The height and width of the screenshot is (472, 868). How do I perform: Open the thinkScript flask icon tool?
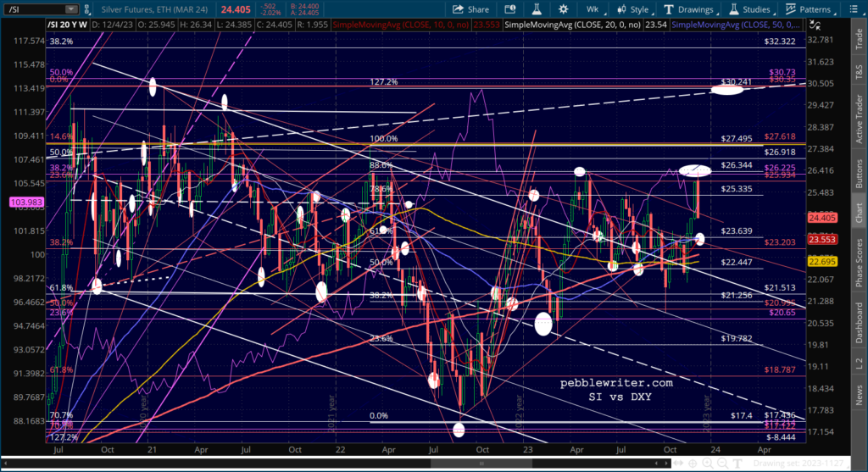(x=537, y=9)
